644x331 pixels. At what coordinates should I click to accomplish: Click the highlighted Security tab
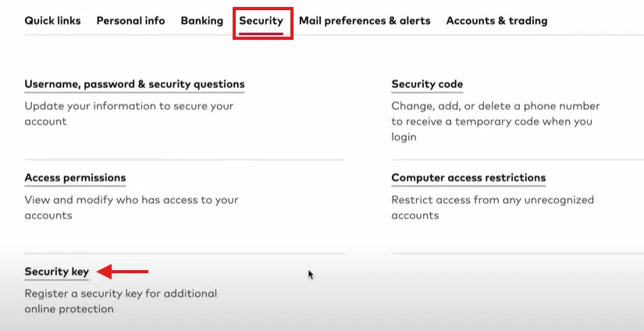tap(262, 21)
